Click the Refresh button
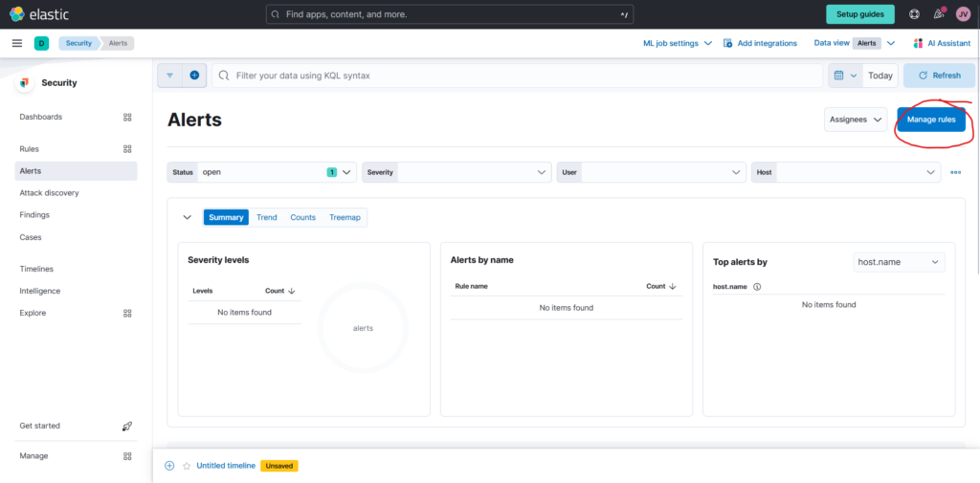This screenshot has height=483, width=980. [940, 75]
